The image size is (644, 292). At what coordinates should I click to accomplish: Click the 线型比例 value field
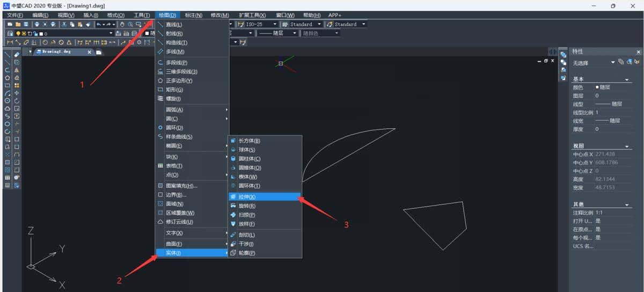[x=612, y=112]
